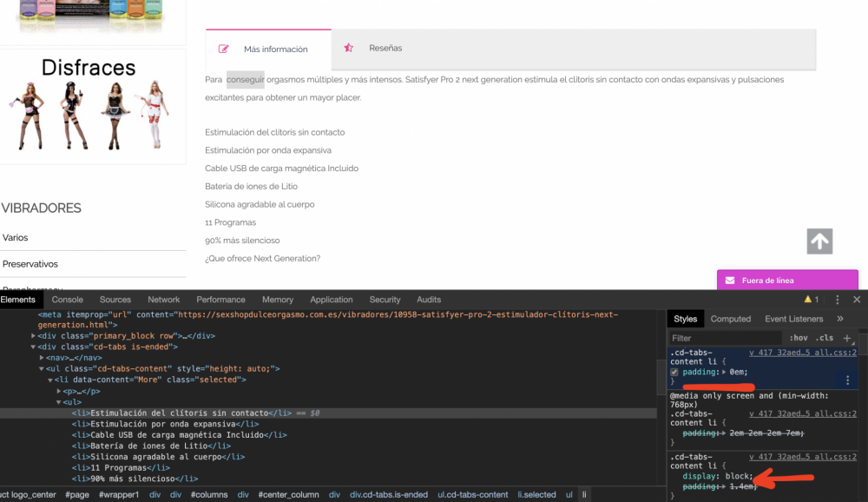Switch to the Computed styles tab
Viewport: 868px width, 502px height.
point(731,318)
